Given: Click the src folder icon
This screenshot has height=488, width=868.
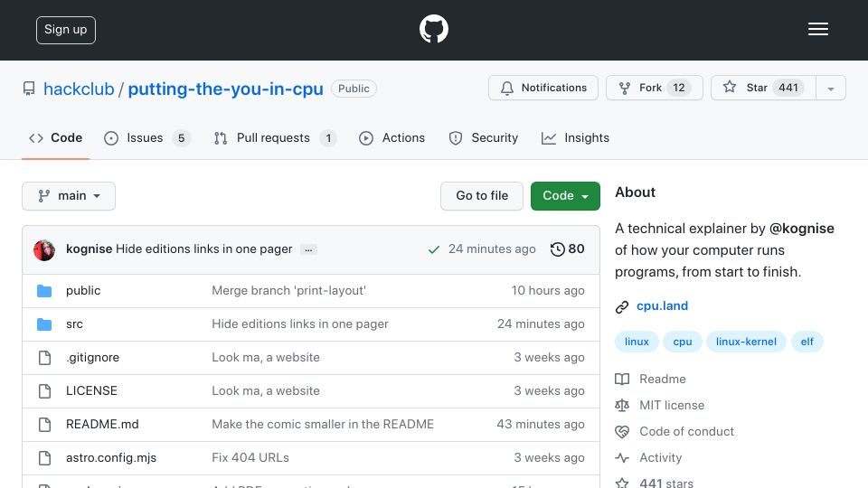Looking at the screenshot, I should (44, 324).
